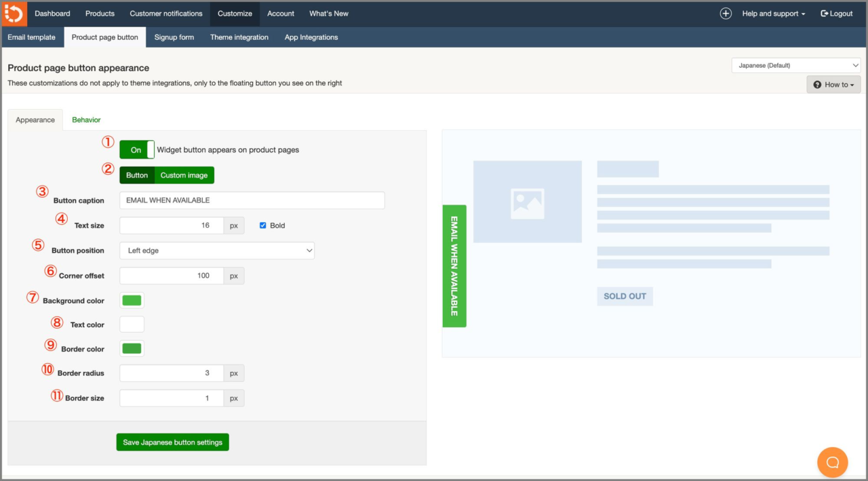This screenshot has width=868, height=481.
Task: Open the Background color swatch
Action: pyautogui.click(x=132, y=300)
